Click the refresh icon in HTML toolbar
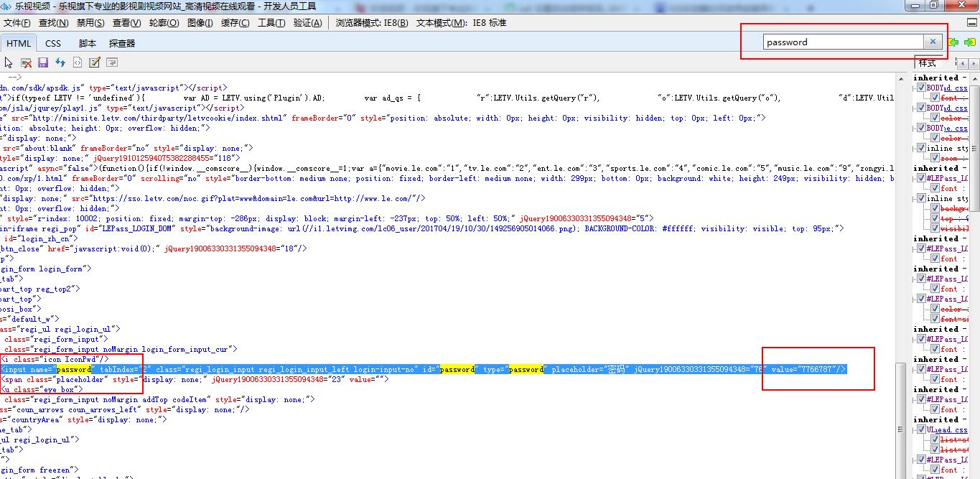 click(60, 63)
